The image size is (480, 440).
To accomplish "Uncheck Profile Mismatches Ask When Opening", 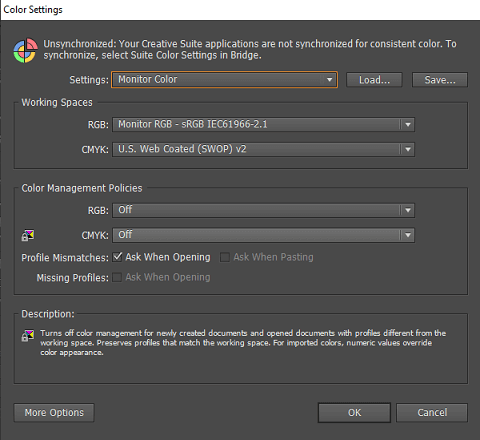I will coord(117,257).
